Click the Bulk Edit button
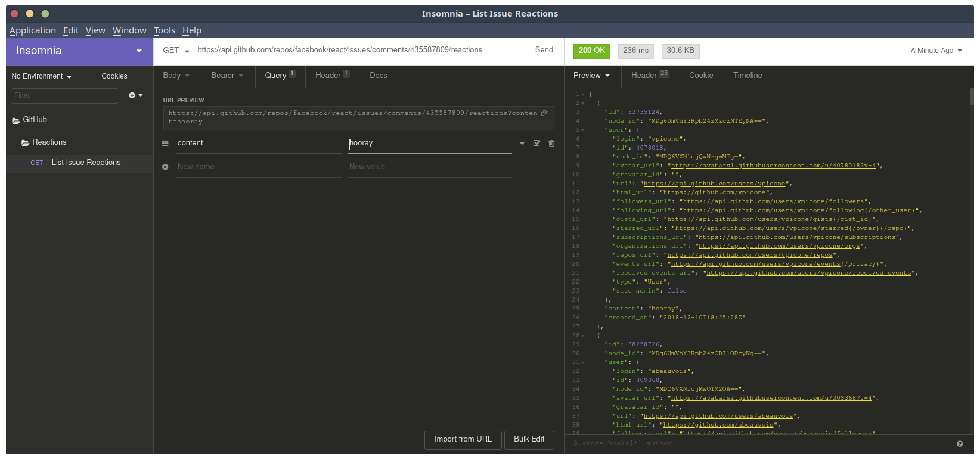Screen dimensions: 980x460 (529, 440)
